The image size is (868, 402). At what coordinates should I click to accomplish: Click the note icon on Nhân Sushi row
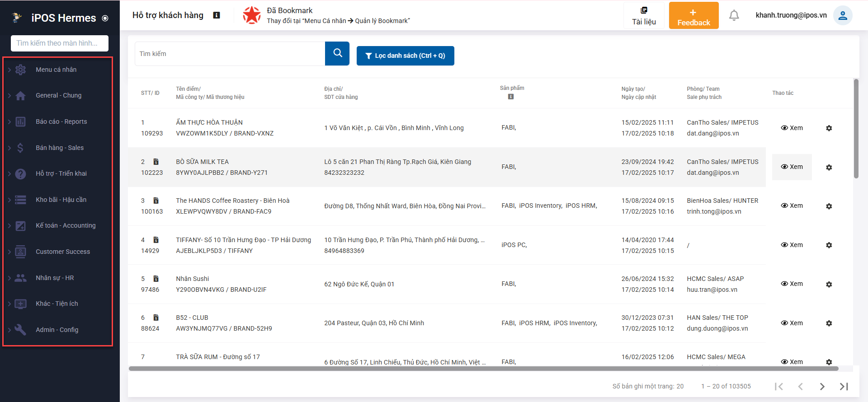click(x=156, y=279)
